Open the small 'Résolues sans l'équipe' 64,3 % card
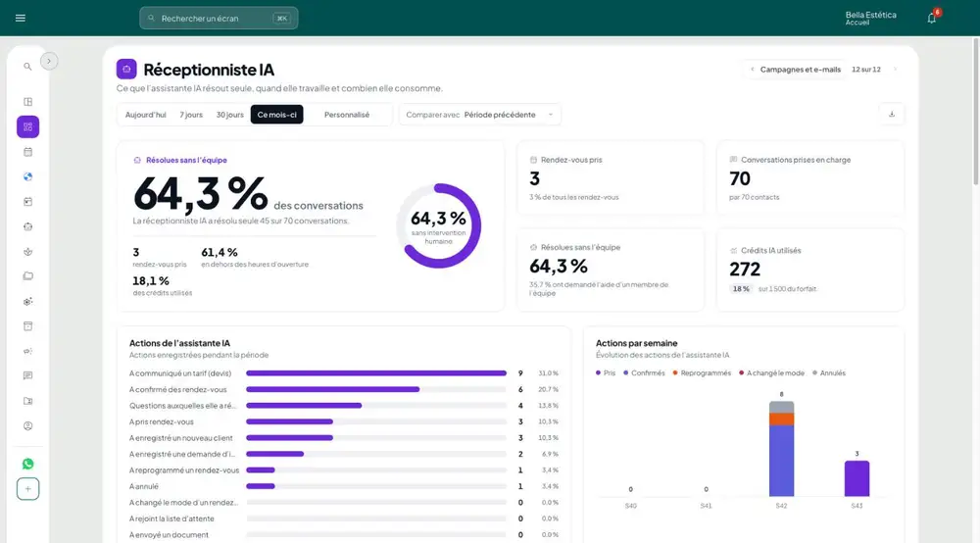The image size is (980, 543). click(x=610, y=270)
